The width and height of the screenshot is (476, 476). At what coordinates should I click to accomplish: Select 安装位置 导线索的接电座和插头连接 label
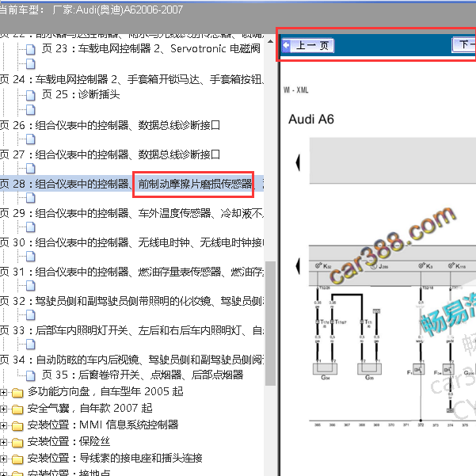(115, 458)
